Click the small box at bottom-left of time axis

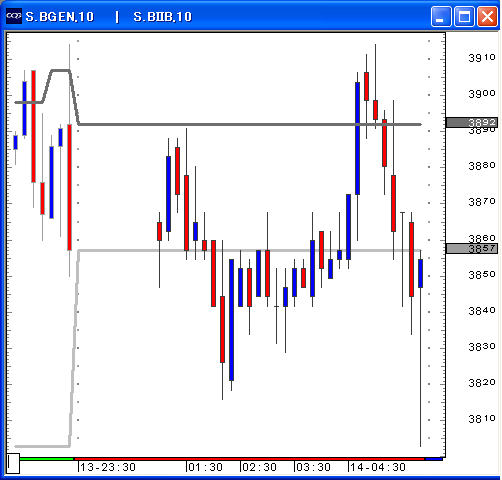coord(13,463)
